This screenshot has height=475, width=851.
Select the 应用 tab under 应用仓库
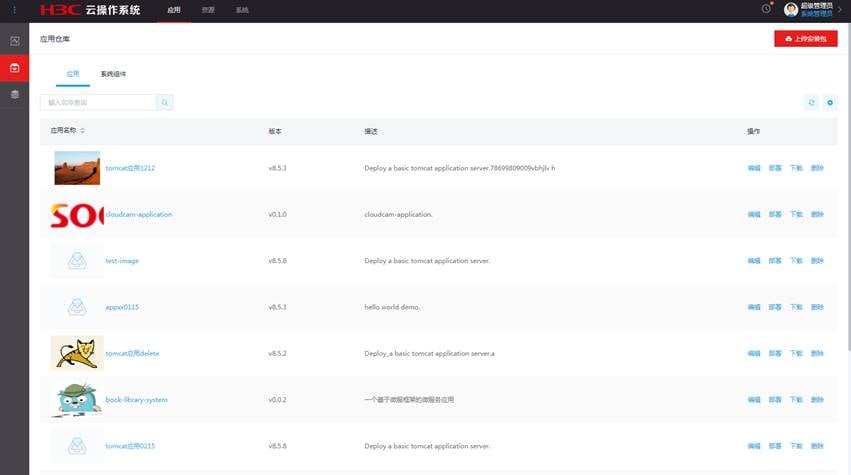pos(72,74)
